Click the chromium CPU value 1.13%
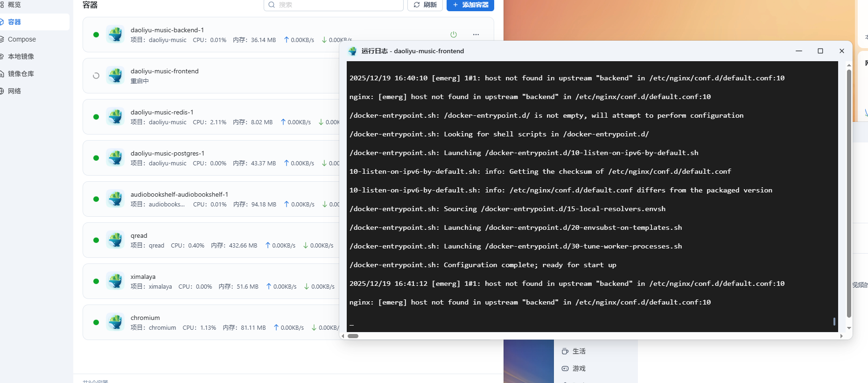The height and width of the screenshot is (383, 868). pos(208,328)
